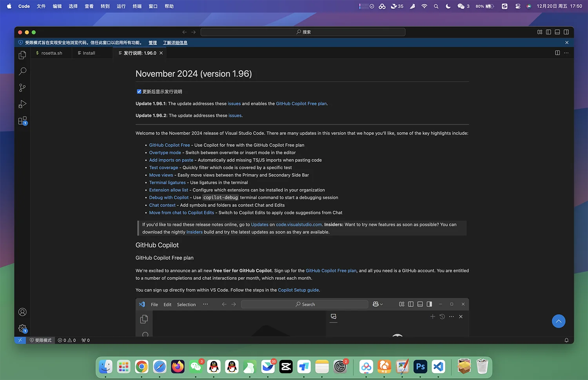Screen dimensions: 588x380
Task: Open the editor's more actions ellipsis menu
Action: [x=566, y=53]
